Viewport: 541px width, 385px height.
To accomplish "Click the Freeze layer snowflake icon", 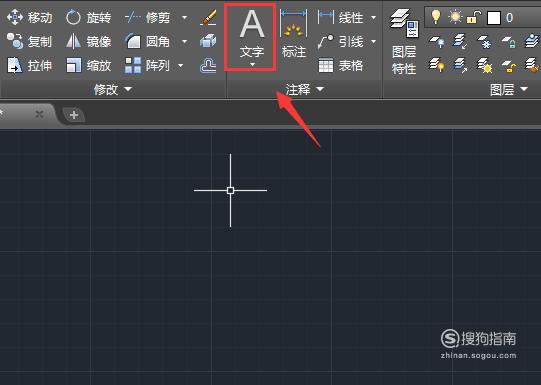I will click(x=484, y=41).
